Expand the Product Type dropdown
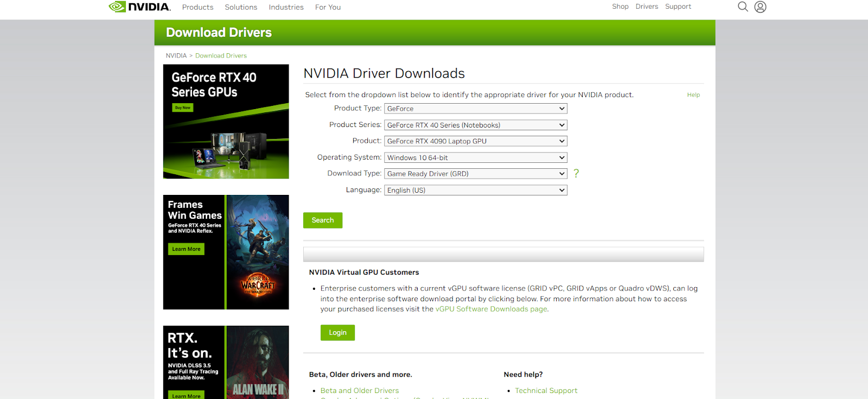The width and height of the screenshot is (868, 399). (x=476, y=109)
